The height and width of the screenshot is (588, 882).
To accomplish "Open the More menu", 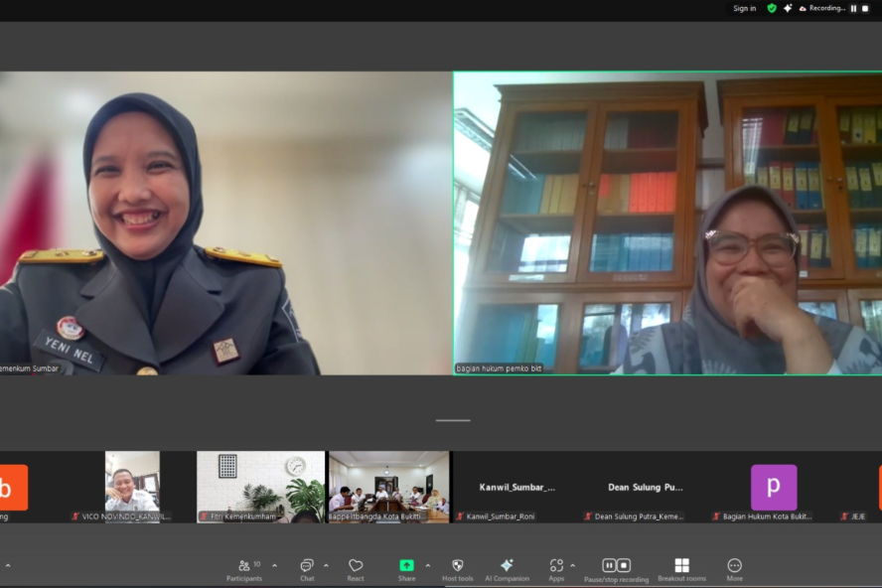I will (x=734, y=566).
